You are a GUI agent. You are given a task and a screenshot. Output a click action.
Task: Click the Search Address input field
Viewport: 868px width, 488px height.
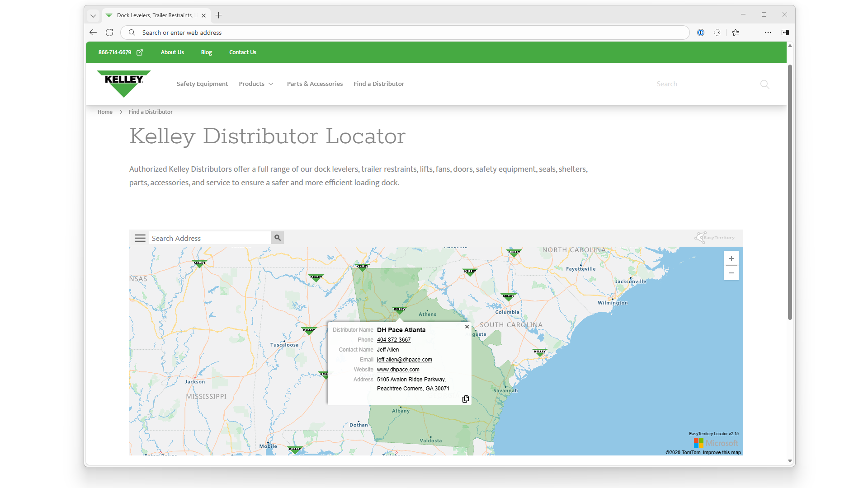210,238
